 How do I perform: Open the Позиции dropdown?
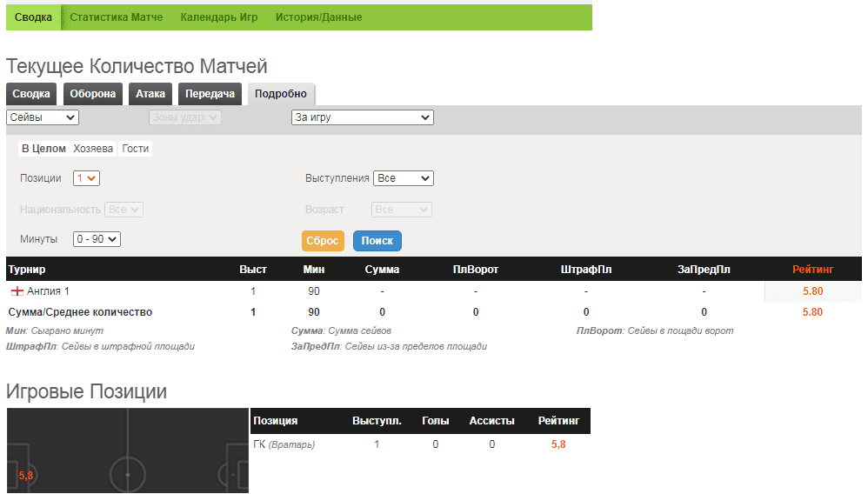pos(86,178)
